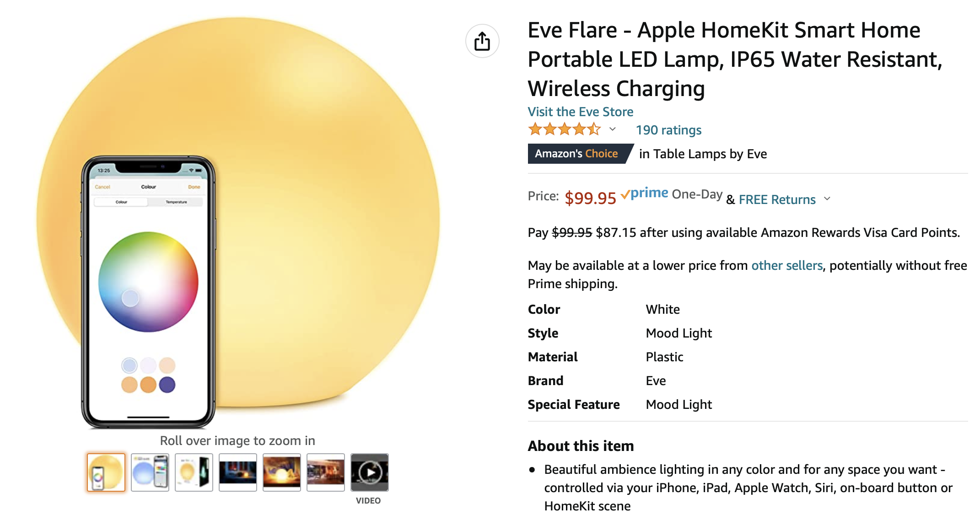View the dark night-scene thumbnail
This screenshot has height=515, width=980.
coord(238,472)
